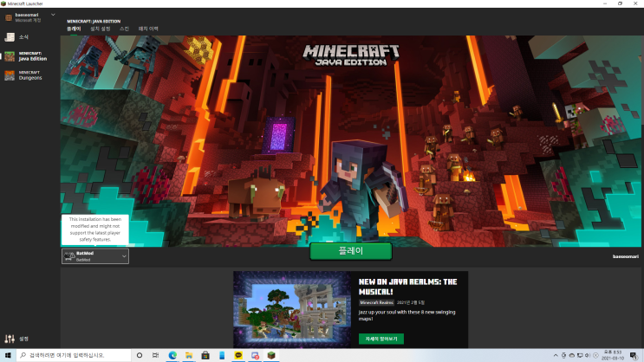
Task: Show hidden system tray icons
Action: [555, 355]
